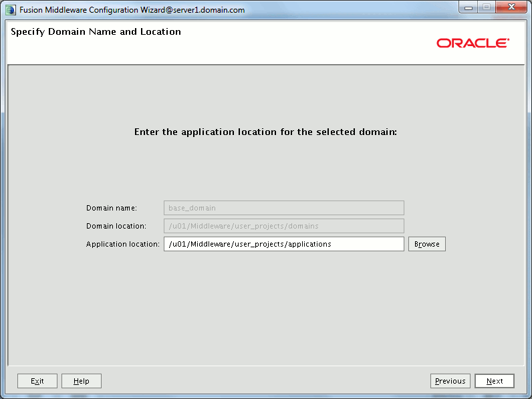Minimize the wizard window
The image size is (532, 399).
[469, 7]
